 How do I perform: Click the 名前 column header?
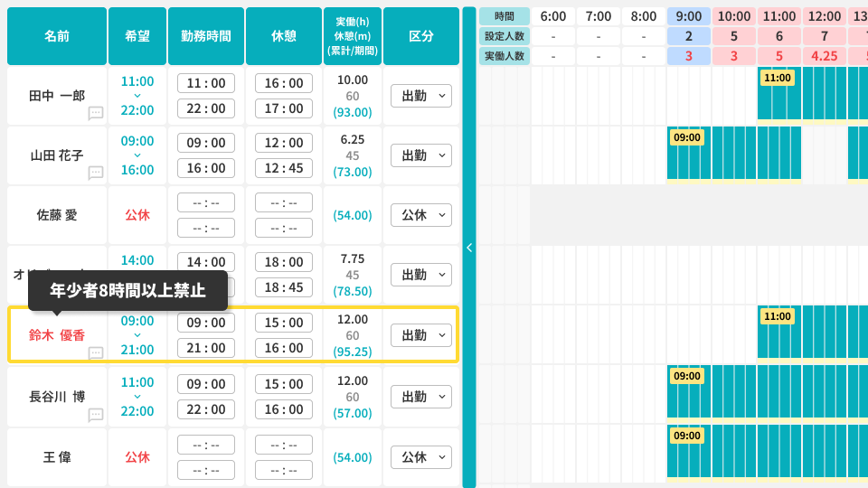(56, 36)
